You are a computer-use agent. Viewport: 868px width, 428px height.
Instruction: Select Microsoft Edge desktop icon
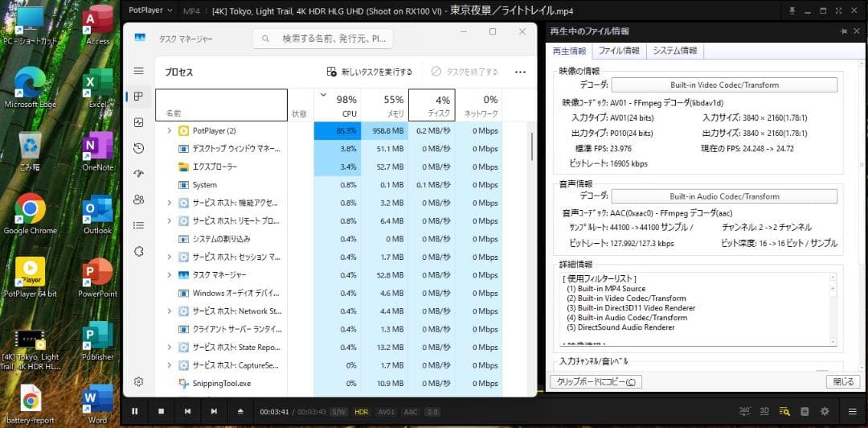[x=31, y=88]
